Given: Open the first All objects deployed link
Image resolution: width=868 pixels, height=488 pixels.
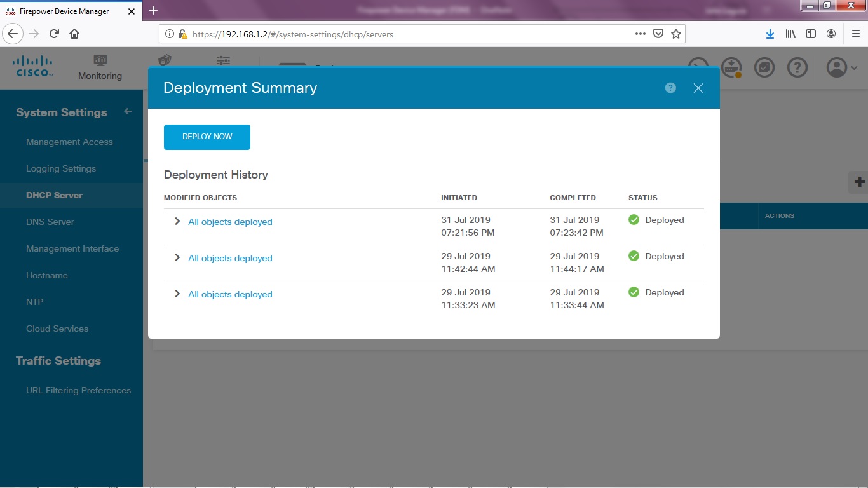Looking at the screenshot, I should [x=230, y=222].
